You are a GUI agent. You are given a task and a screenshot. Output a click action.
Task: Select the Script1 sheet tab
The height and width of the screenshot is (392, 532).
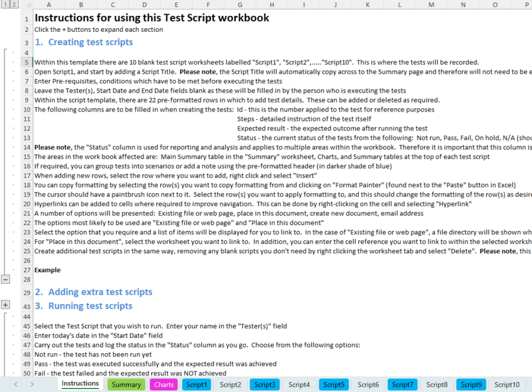coord(196,384)
